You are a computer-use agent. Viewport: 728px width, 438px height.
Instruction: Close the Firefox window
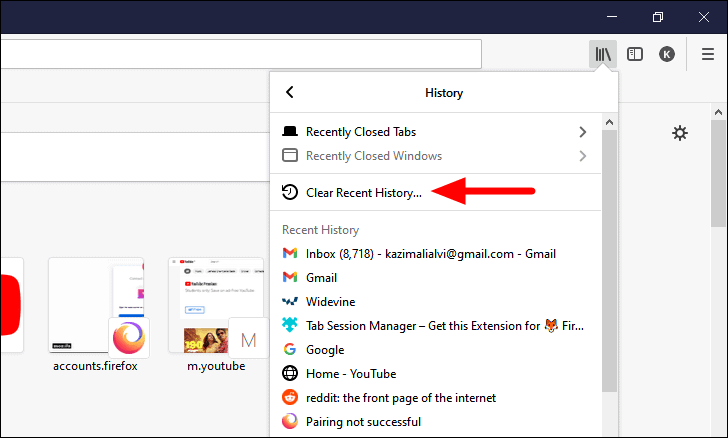(703, 17)
